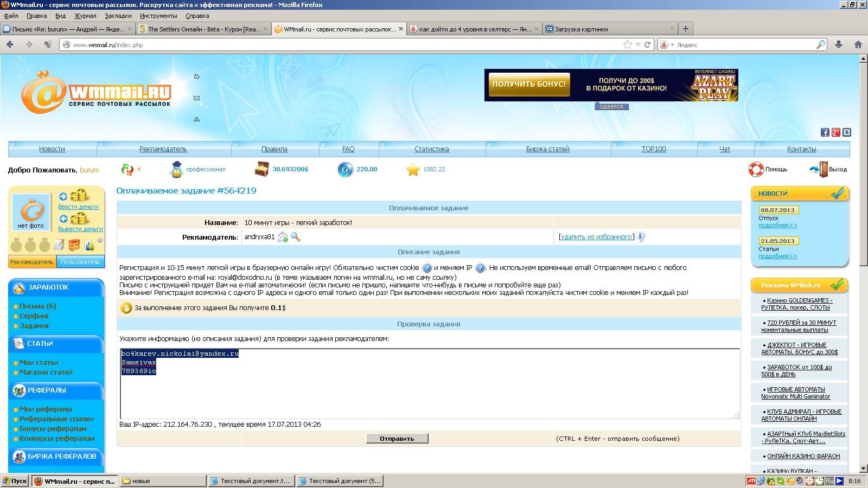Open news подробнее link under Отпуск
This screenshot has height=488, width=868.
778,226
